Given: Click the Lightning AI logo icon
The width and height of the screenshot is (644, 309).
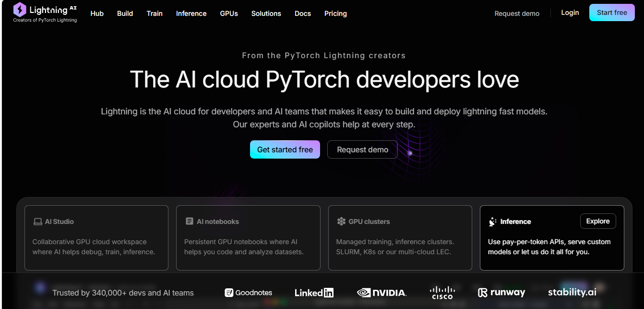Looking at the screenshot, I should click(x=20, y=9).
